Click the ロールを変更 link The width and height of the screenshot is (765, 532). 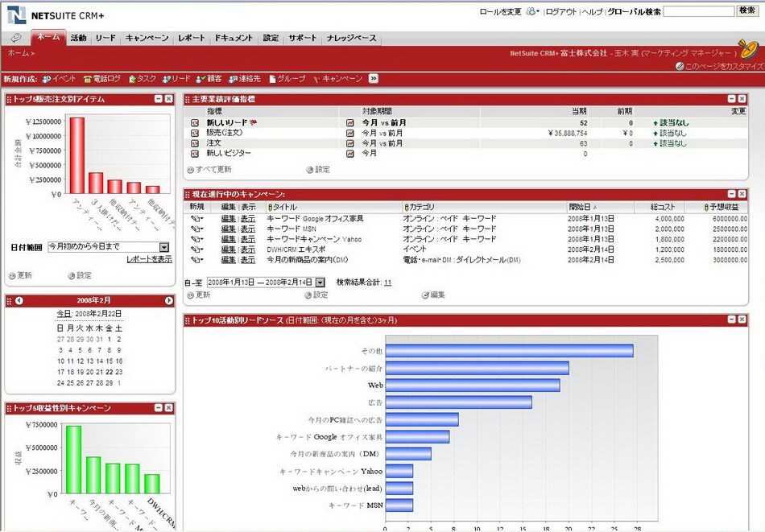(x=500, y=12)
